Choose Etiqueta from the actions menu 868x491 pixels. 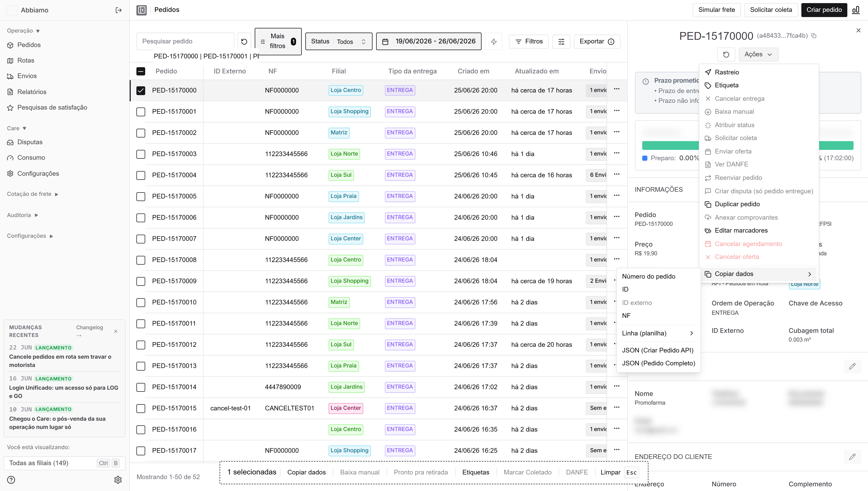click(x=758, y=85)
